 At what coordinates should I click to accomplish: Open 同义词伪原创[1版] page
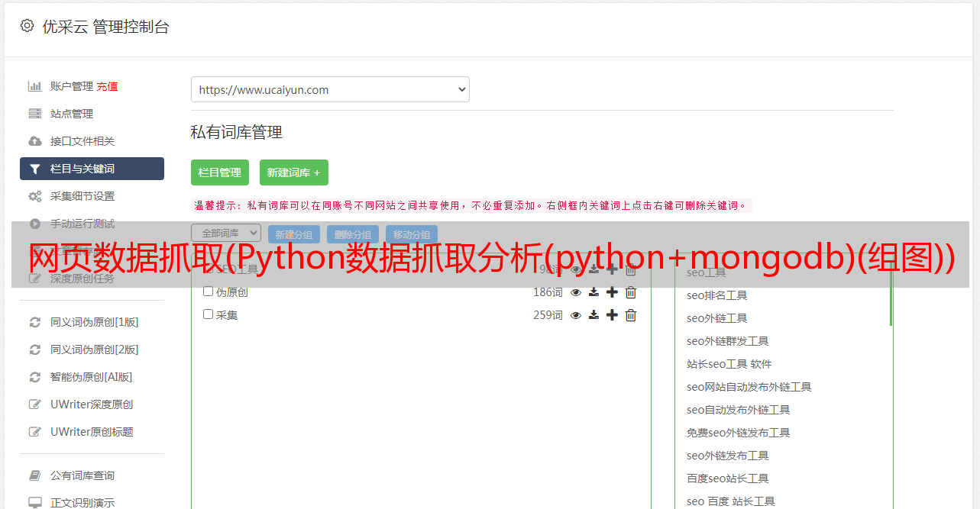tap(95, 322)
